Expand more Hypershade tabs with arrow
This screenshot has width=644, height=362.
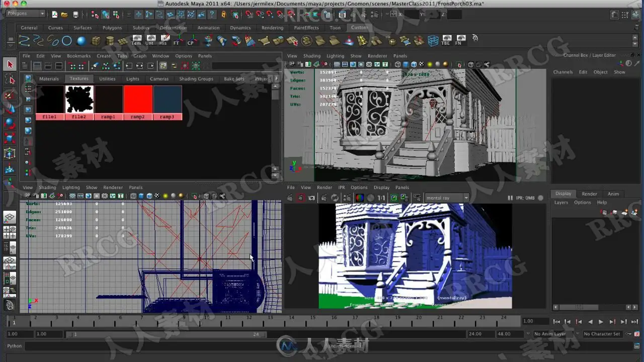276,78
